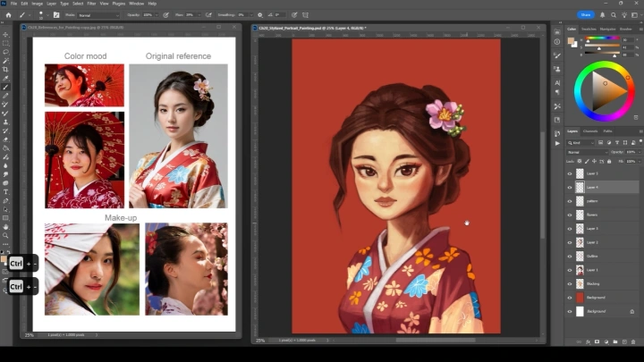Hide the Outline layer eye icon

[x=570, y=256]
